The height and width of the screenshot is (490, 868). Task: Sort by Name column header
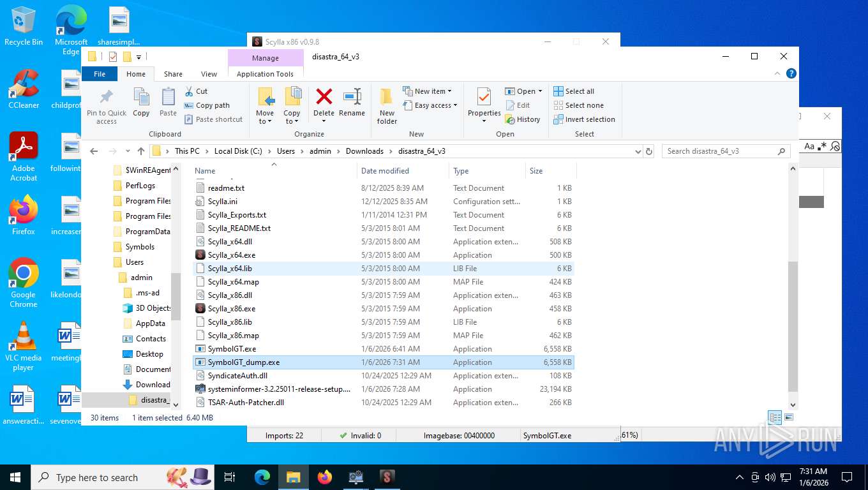(x=274, y=171)
